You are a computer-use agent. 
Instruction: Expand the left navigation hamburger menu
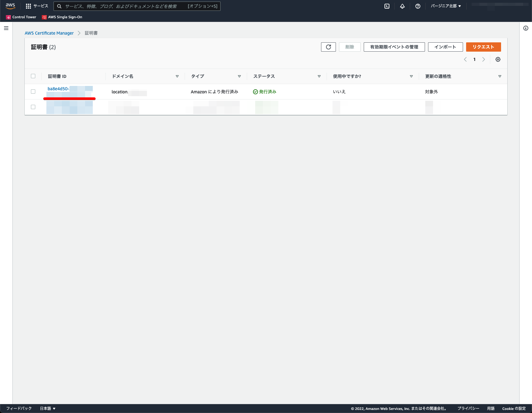point(6,28)
